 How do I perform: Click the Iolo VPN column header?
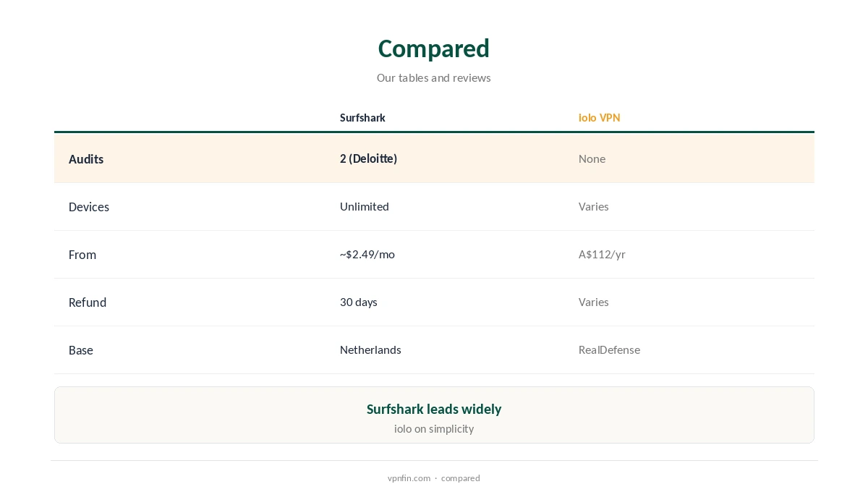click(599, 117)
